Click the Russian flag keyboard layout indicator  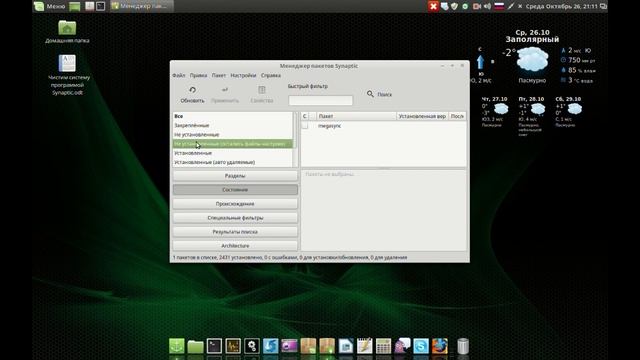click(x=499, y=6)
